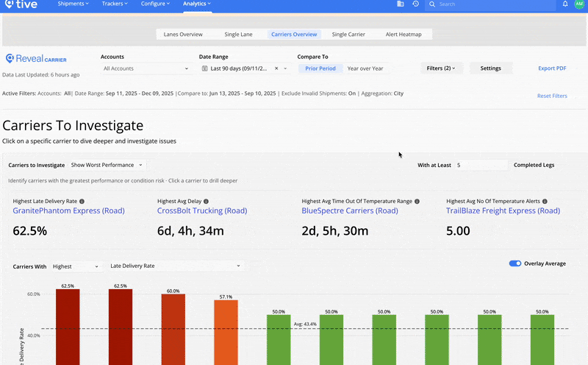The height and width of the screenshot is (365, 588).
Task: Click the 62.5% late delivery value
Action: tap(30, 230)
